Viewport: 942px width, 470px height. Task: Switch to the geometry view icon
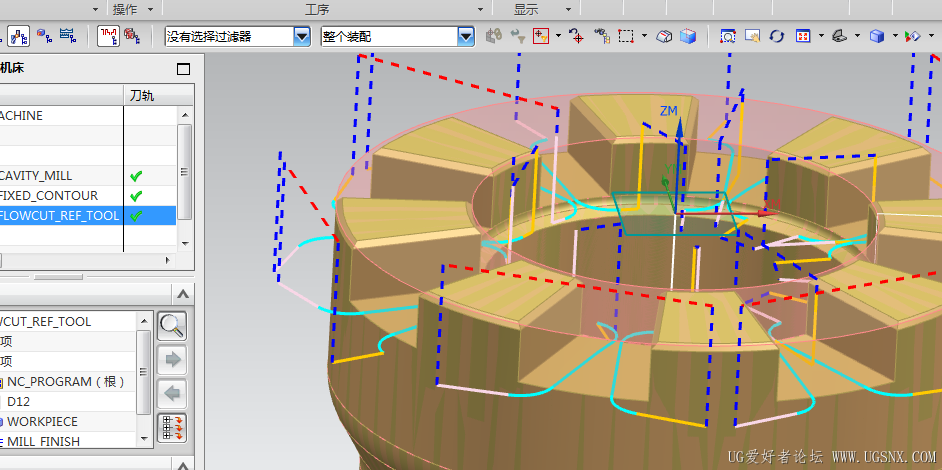pos(44,36)
